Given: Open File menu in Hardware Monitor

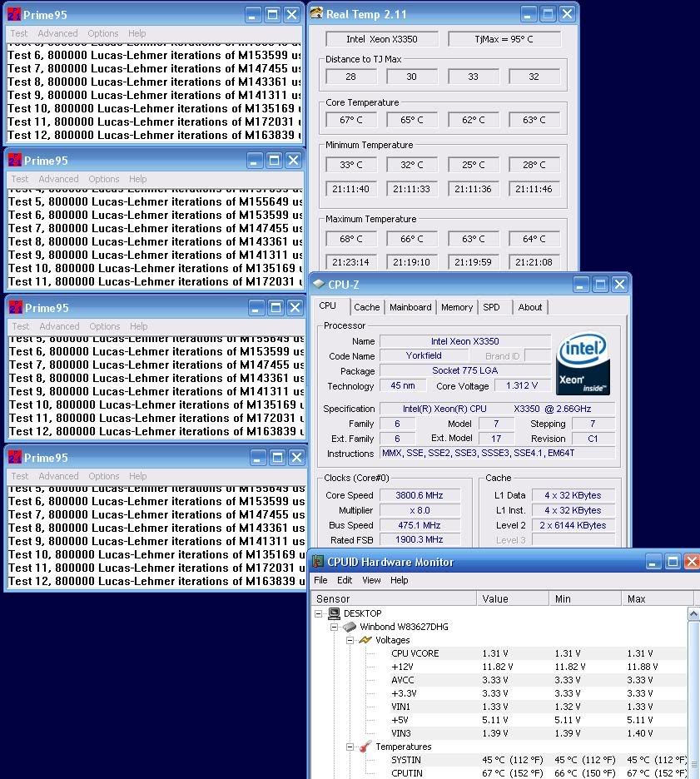Looking at the screenshot, I should point(320,580).
